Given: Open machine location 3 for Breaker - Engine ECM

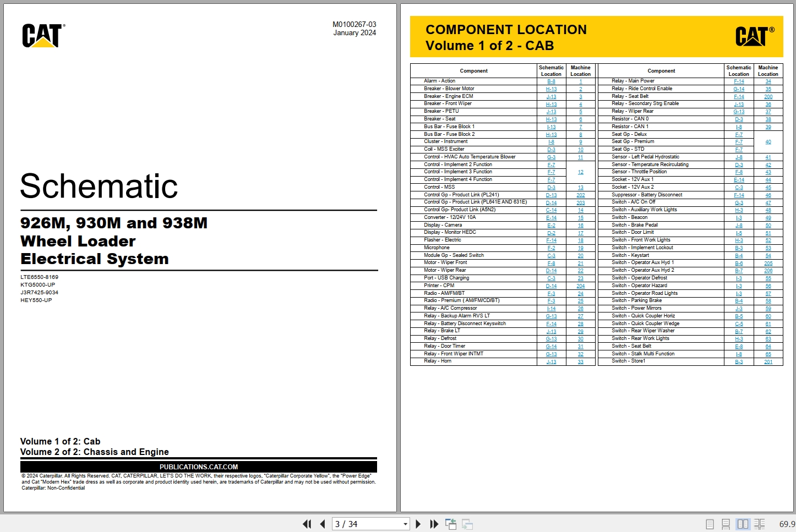Looking at the screenshot, I should [x=580, y=97].
